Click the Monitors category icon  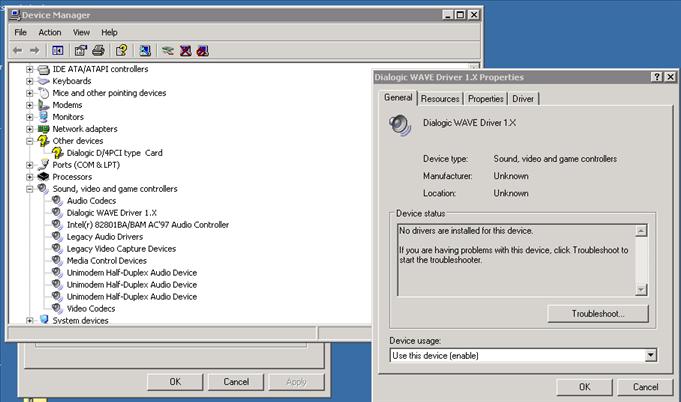(x=43, y=117)
